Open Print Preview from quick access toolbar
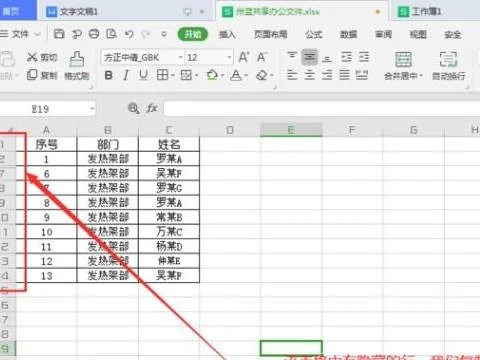480x360 pixels. click(x=111, y=34)
